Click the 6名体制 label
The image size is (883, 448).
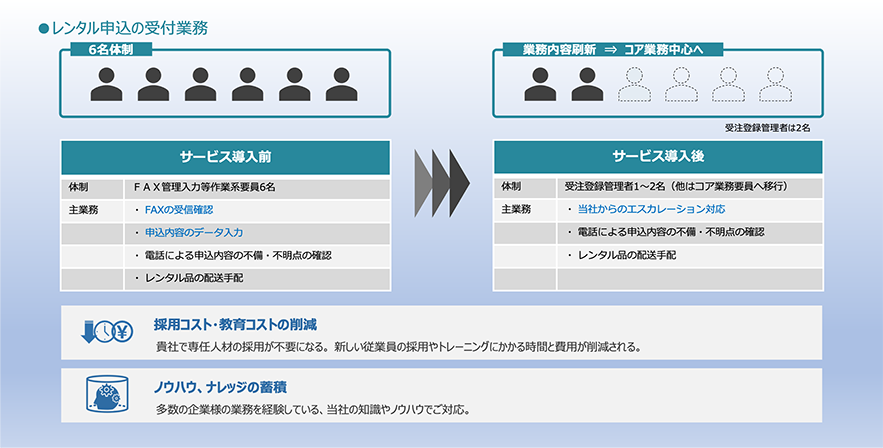111,48
